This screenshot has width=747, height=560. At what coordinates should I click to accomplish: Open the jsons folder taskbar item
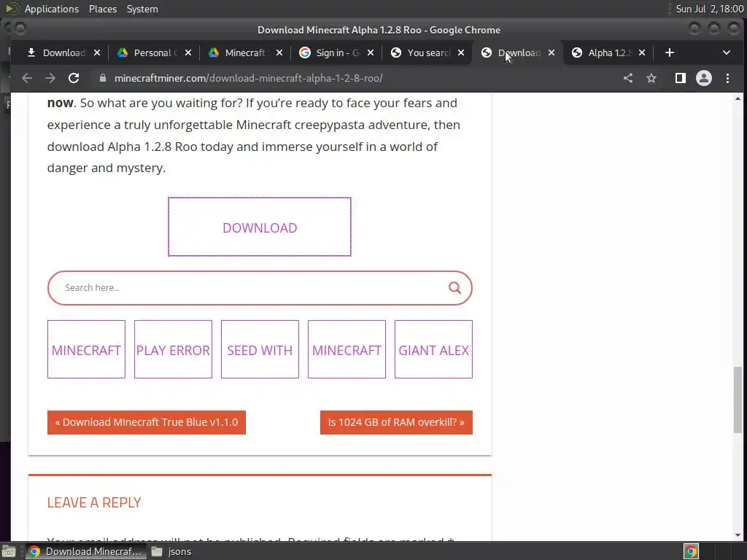[171, 551]
